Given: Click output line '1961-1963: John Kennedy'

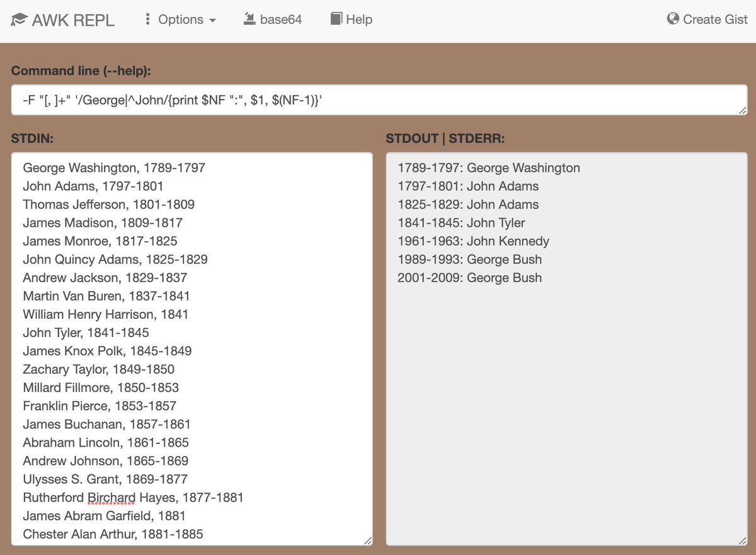Looking at the screenshot, I should 474,241.
